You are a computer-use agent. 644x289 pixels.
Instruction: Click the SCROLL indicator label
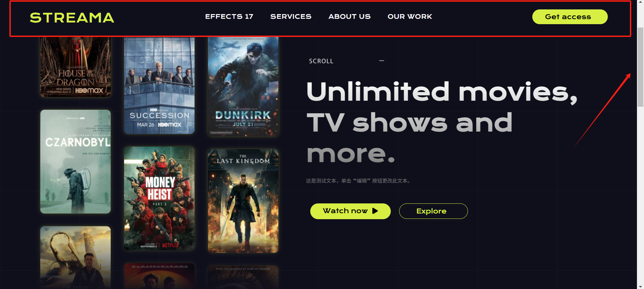(321, 61)
